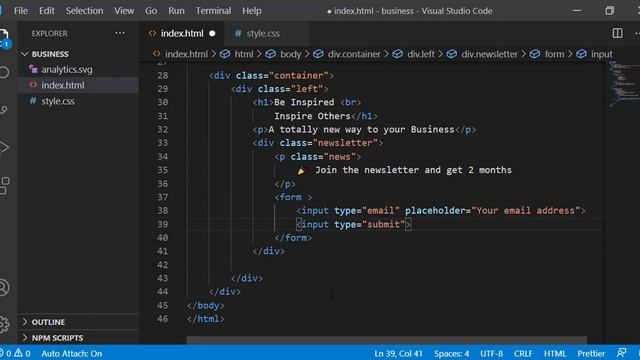Open the Explorer view in the activity bar

4,38
